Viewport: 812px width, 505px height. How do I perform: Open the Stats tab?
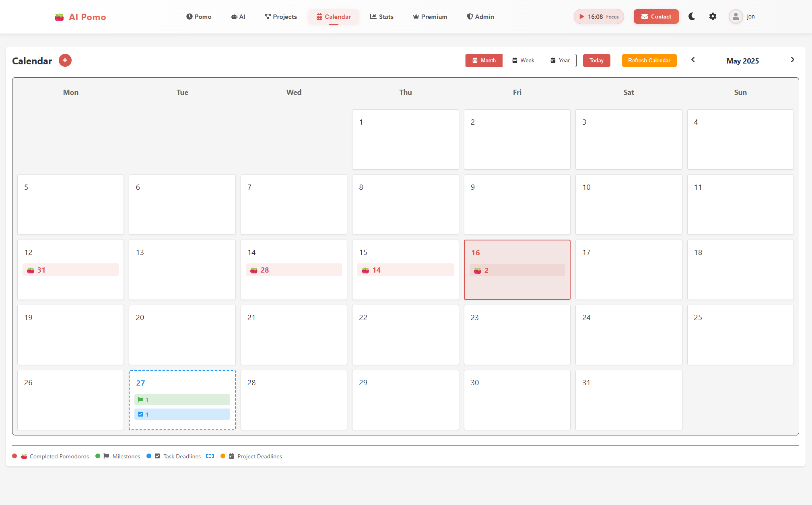coord(381,17)
